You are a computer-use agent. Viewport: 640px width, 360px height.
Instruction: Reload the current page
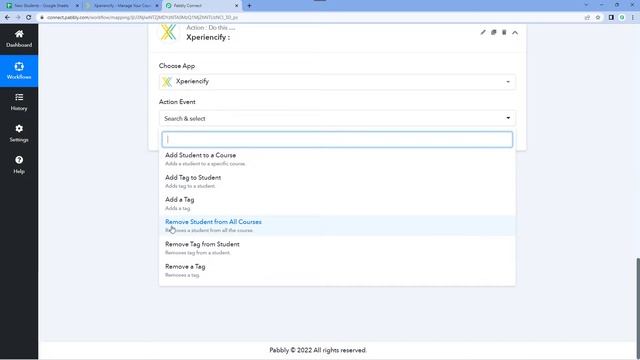point(29,18)
